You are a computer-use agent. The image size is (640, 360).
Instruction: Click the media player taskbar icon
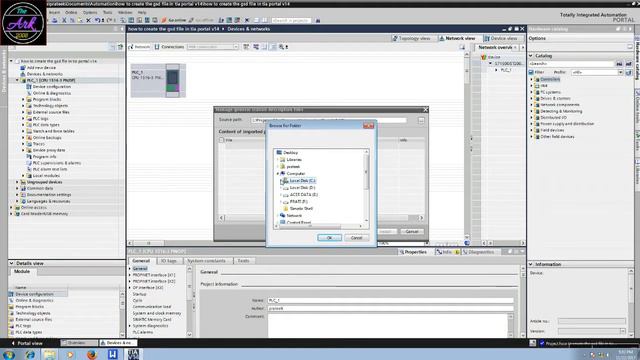point(70,354)
